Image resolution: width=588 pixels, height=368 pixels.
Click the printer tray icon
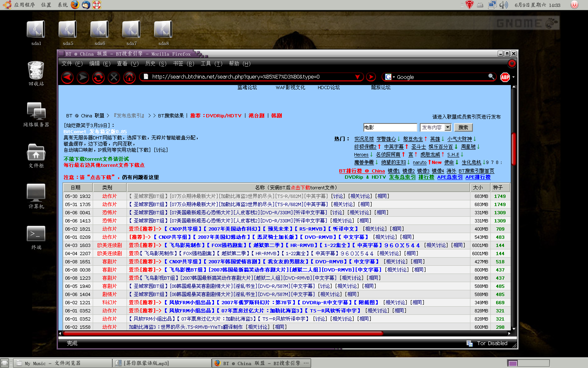481,5
